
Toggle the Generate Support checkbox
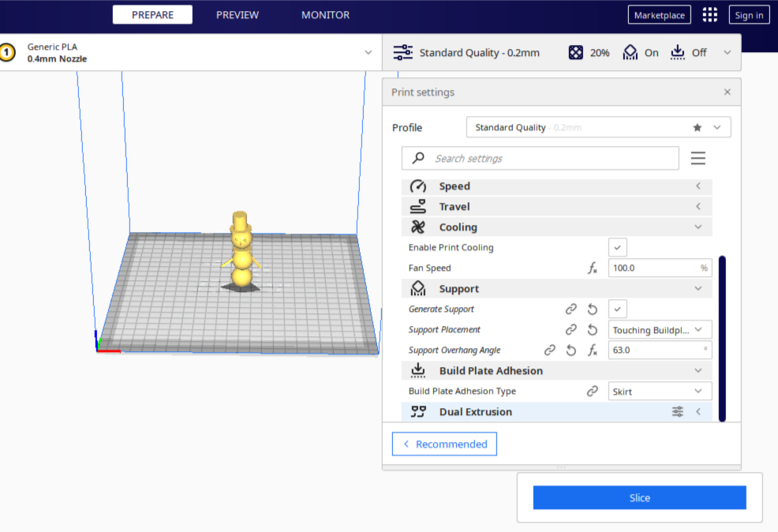(x=617, y=309)
